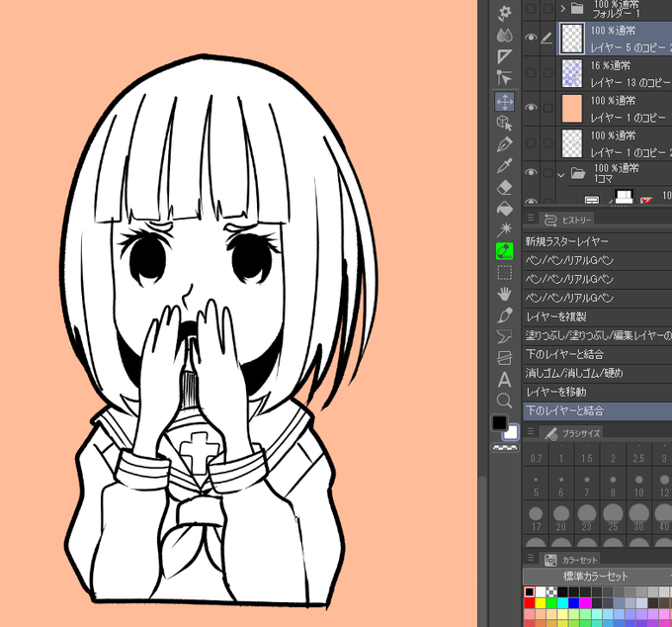Image resolution: width=672 pixels, height=627 pixels.
Task: Pick magenta from the color set
Action: click(585, 603)
